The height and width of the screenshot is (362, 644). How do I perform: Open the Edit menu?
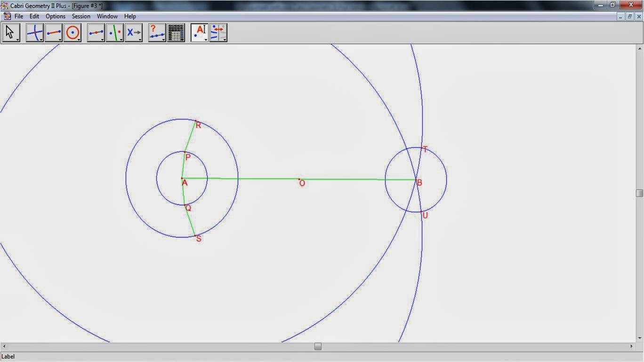[34, 16]
